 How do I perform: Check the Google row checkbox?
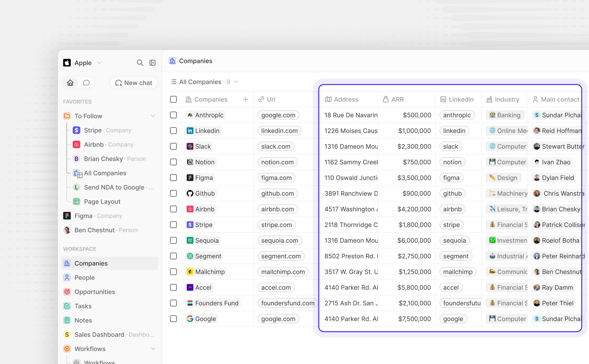coord(173,319)
